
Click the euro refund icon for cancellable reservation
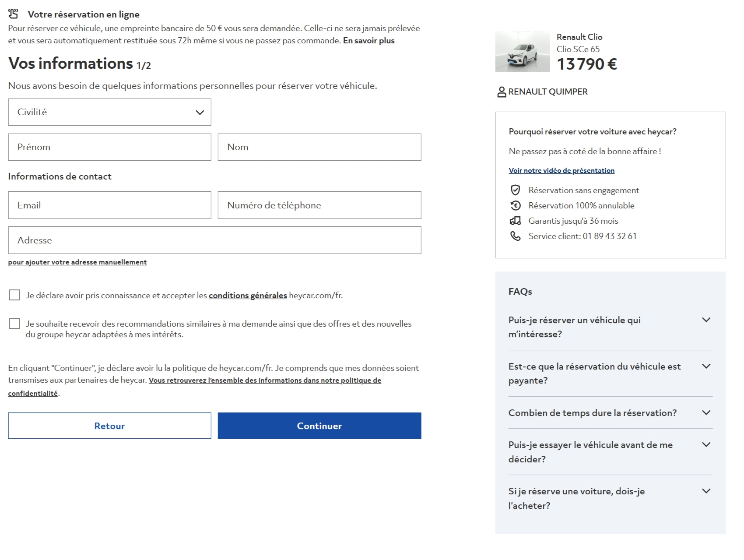coord(516,205)
